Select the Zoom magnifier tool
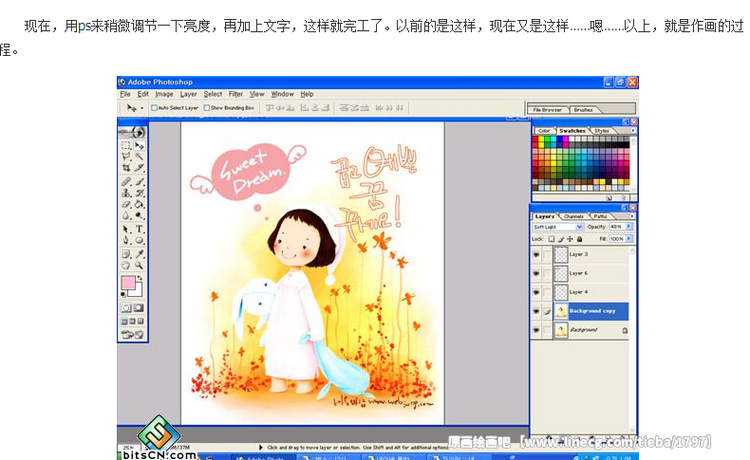The width and height of the screenshot is (750, 460). click(139, 265)
